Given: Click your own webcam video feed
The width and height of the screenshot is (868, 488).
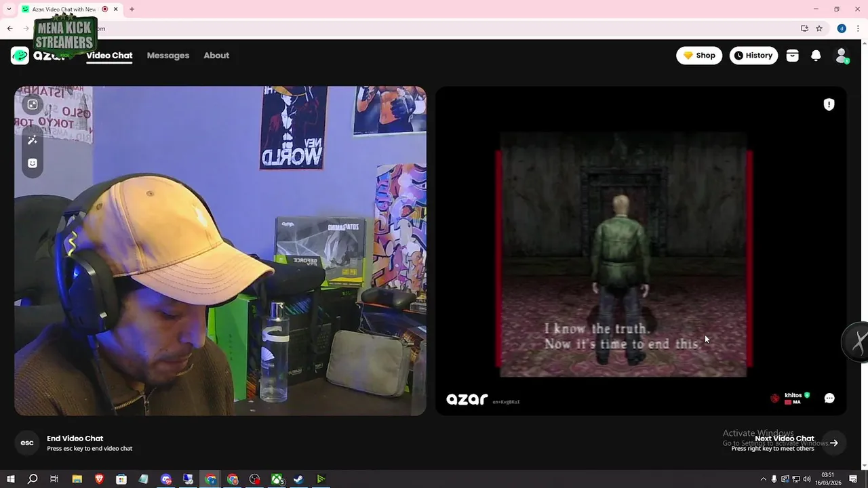Looking at the screenshot, I should coord(220,251).
